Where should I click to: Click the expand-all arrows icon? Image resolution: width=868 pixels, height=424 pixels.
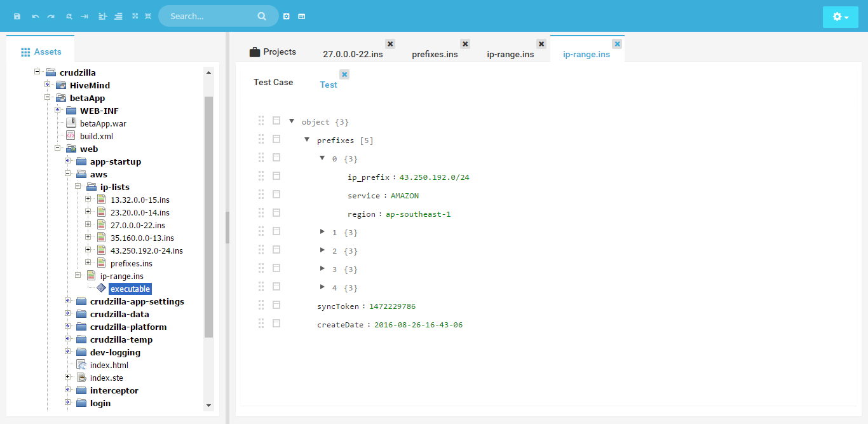[135, 17]
